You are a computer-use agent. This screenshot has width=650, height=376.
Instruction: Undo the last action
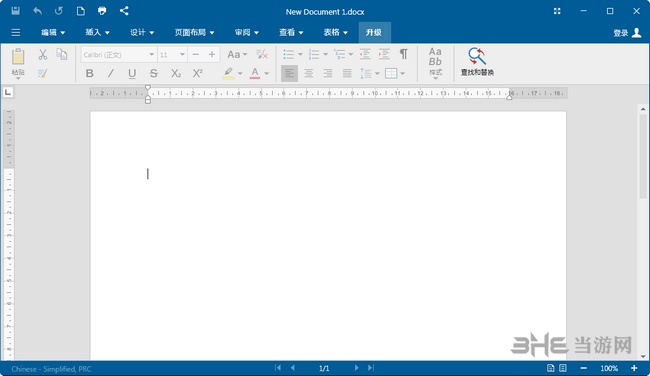[37, 11]
